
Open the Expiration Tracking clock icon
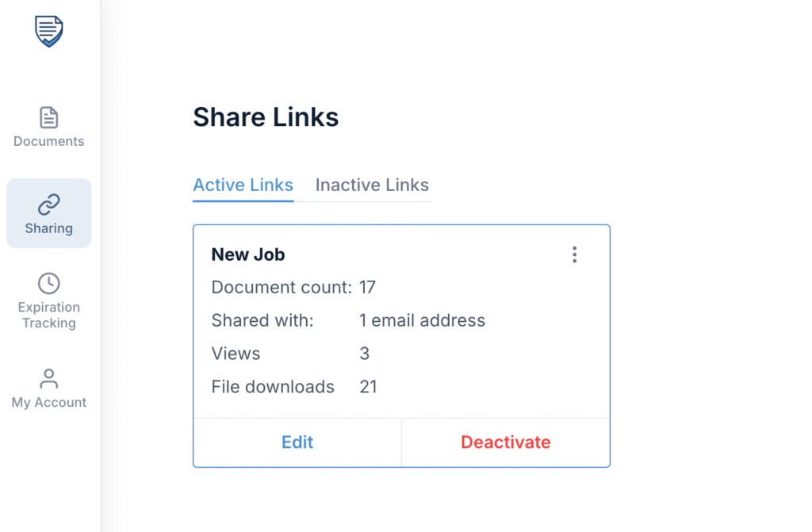[48, 283]
